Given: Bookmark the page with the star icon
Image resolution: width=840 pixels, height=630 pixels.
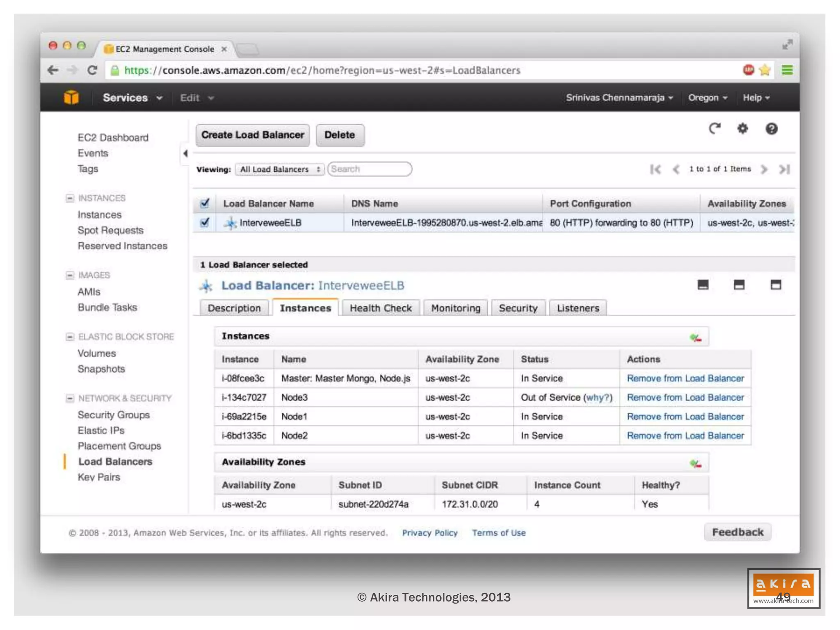Looking at the screenshot, I should pos(765,70).
